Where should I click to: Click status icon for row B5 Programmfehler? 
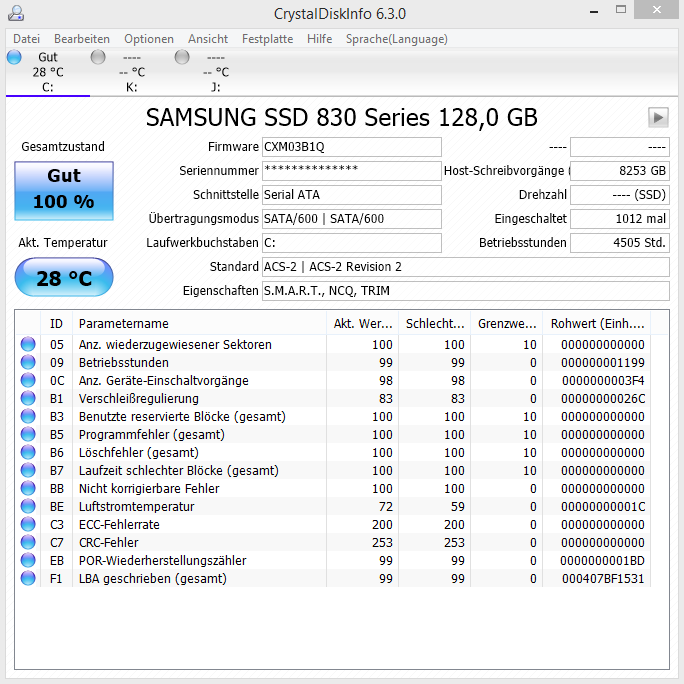(x=28, y=434)
